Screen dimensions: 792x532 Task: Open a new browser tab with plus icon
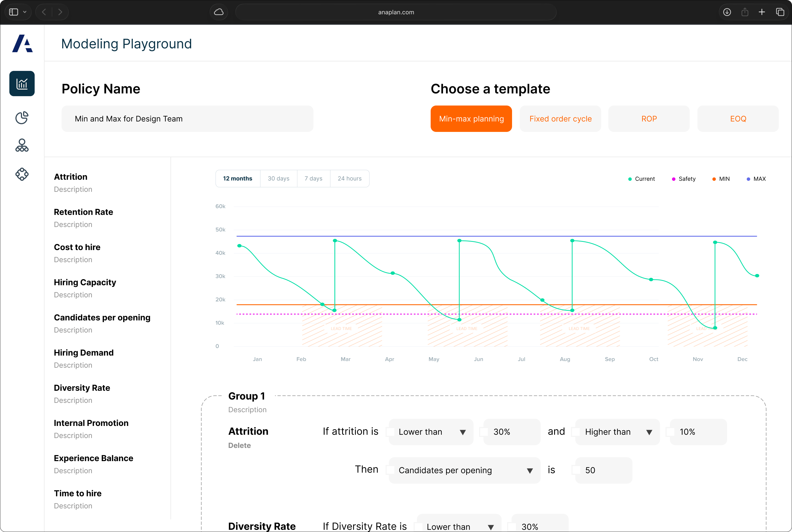coord(762,12)
